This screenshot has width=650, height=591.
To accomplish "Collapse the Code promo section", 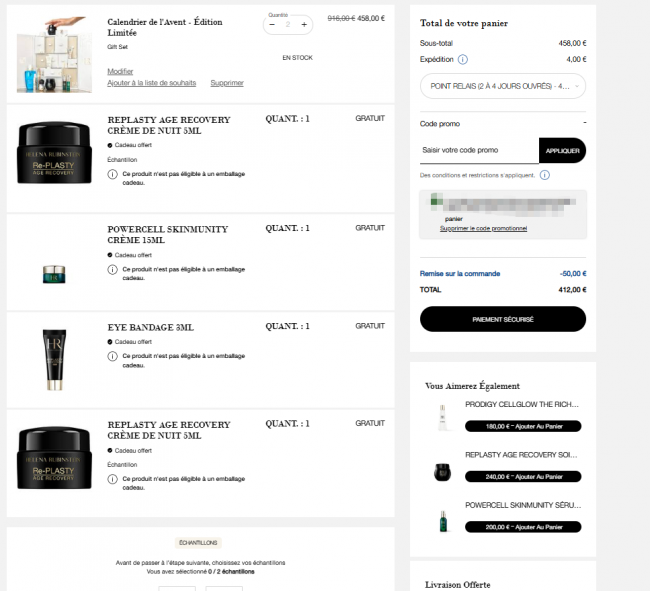I will click(x=585, y=123).
